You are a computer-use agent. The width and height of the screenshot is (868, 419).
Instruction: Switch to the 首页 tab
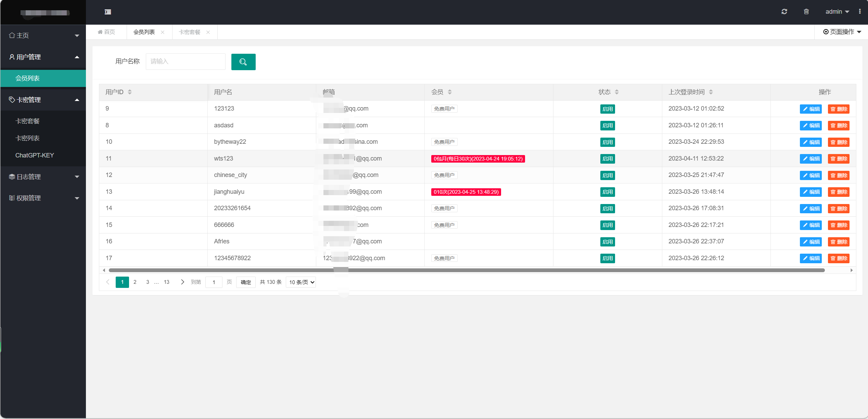pyautogui.click(x=106, y=32)
